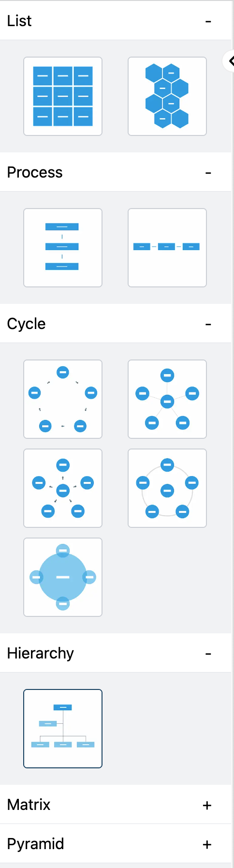
Task: Collapse the Cycle section minus icon
Action: tap(208, 325)
